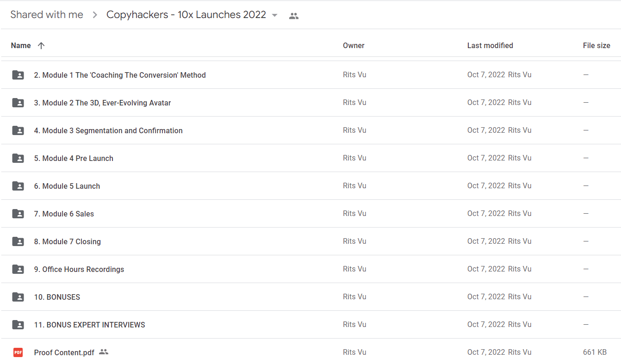Screen dimensions: 621x364
Task: Select folder icon for 10. BONUSES
Action: (18, 297)
